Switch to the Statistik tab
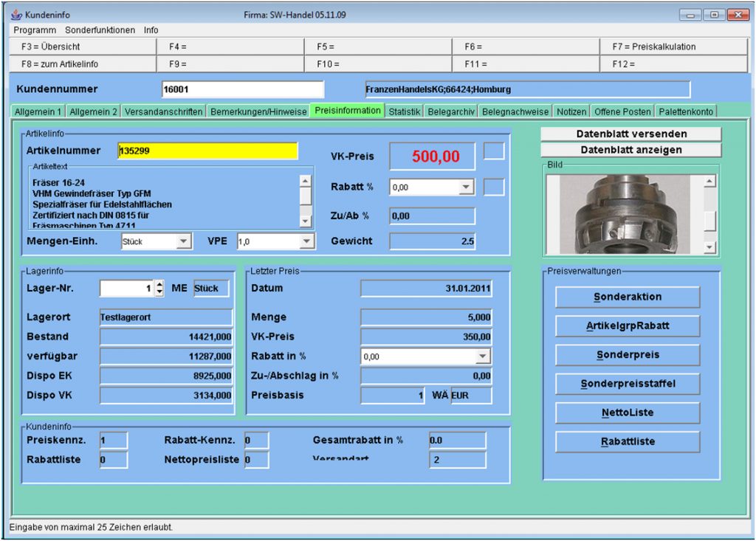The image size is (756, 541). [x=405, y=110]
